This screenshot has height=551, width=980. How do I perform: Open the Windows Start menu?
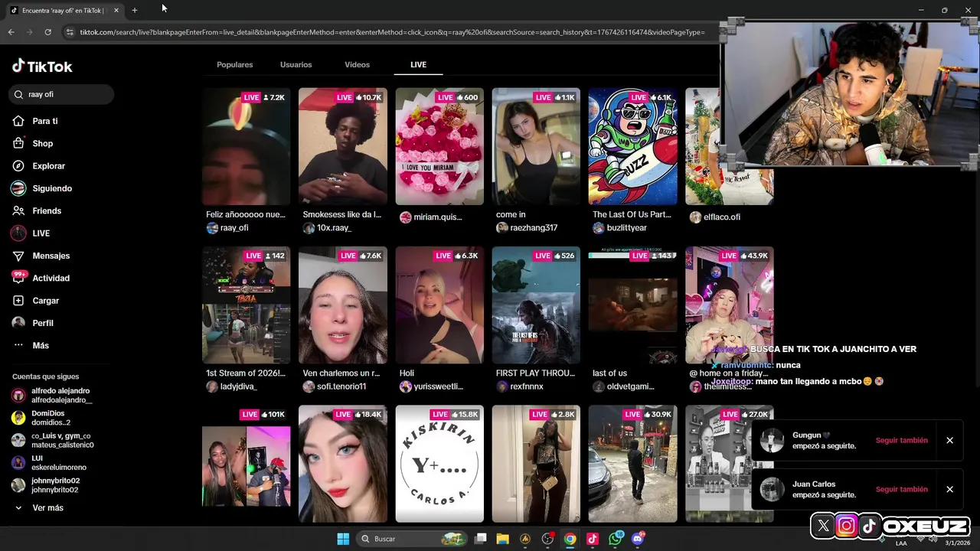point(343,539)
